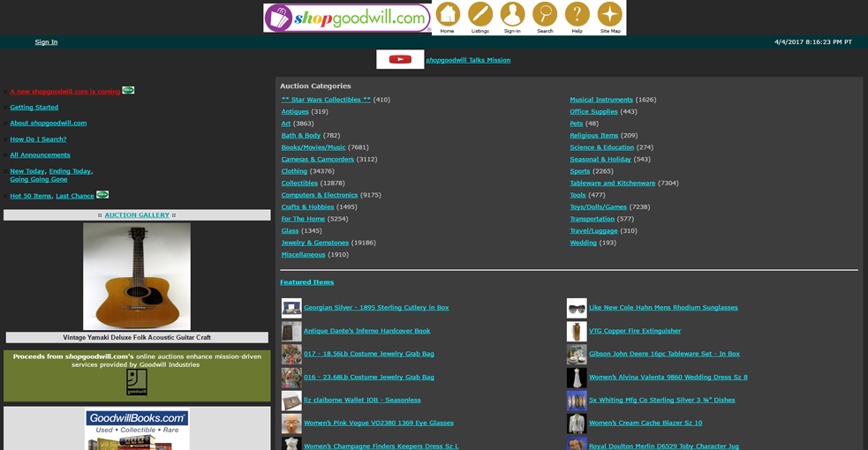
Task: Open Sports category
Action: point(580,171)
